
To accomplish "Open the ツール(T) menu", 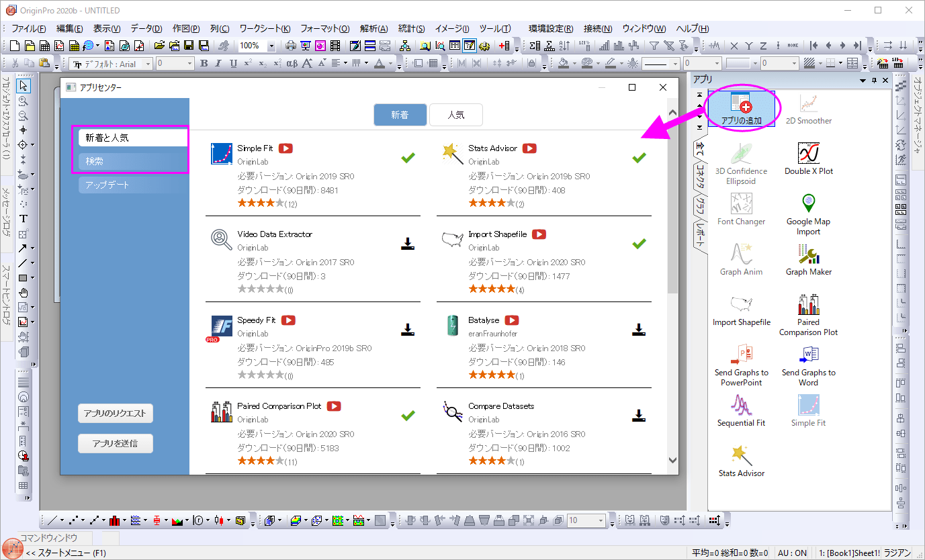I will 495,29.
